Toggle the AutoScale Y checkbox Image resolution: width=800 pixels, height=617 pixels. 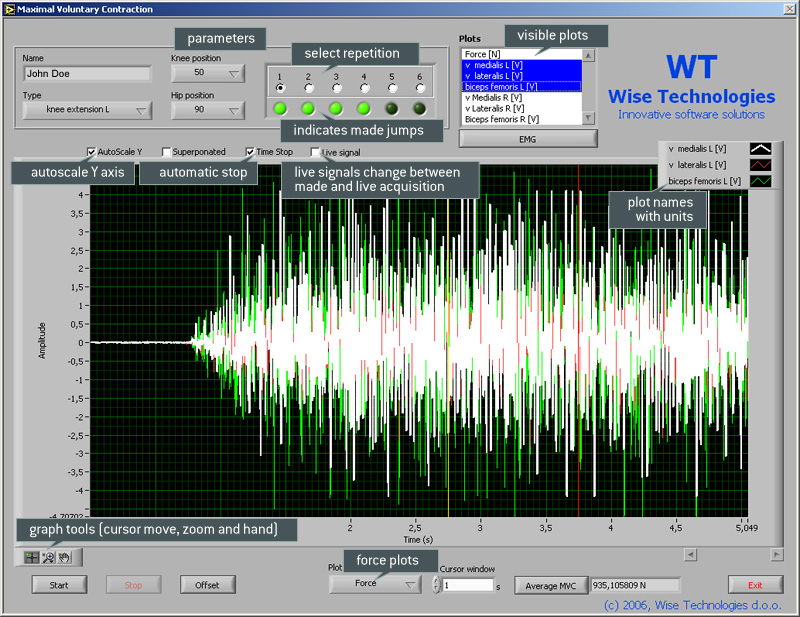pos(91,152)
